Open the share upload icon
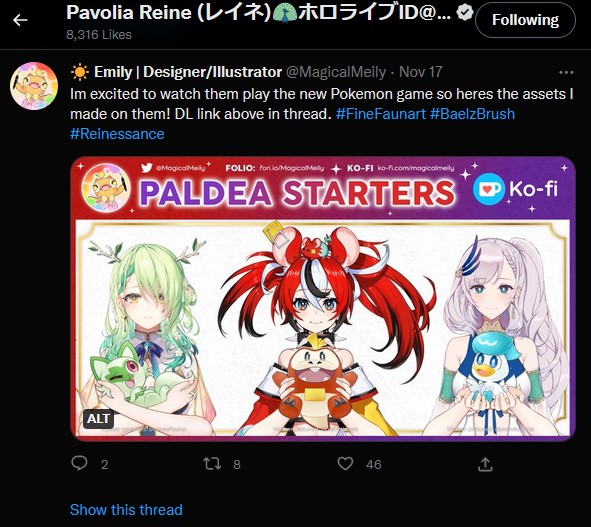Screen dimensions: 591x527 pyautogui.click(x=485, y=464)
